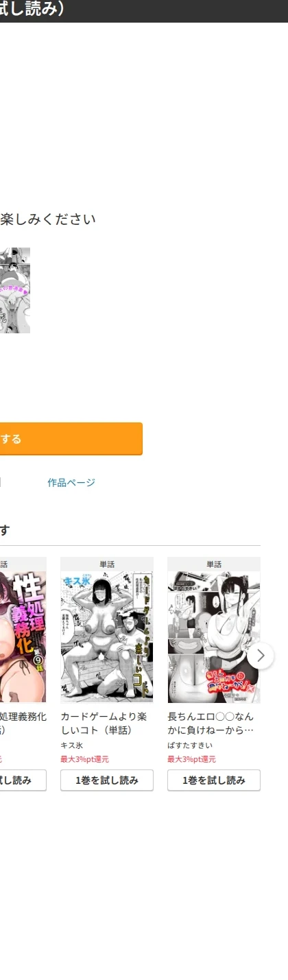Click the 単話 label above the ばすたすきい cover
Screen dimensions: 288x980
pos(214,564)
